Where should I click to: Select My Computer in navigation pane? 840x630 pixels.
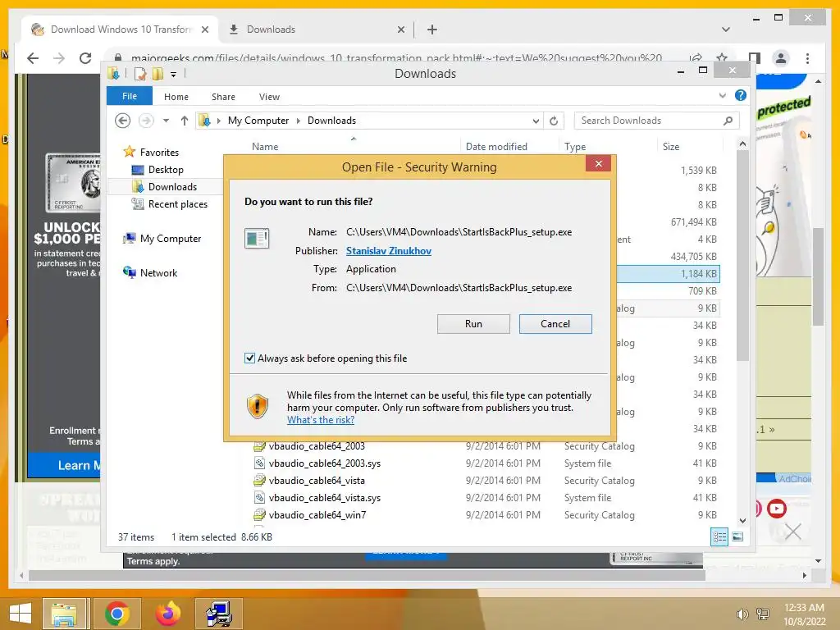pyautogui.click(x=171, y=239)
